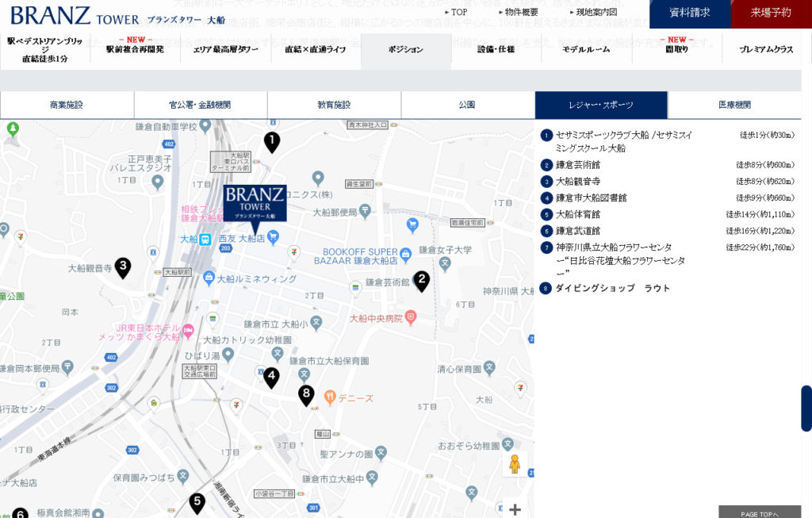Select 鎌倉武道館 list entry
This screenshot has height=518, width=812.
coord(668,231)
